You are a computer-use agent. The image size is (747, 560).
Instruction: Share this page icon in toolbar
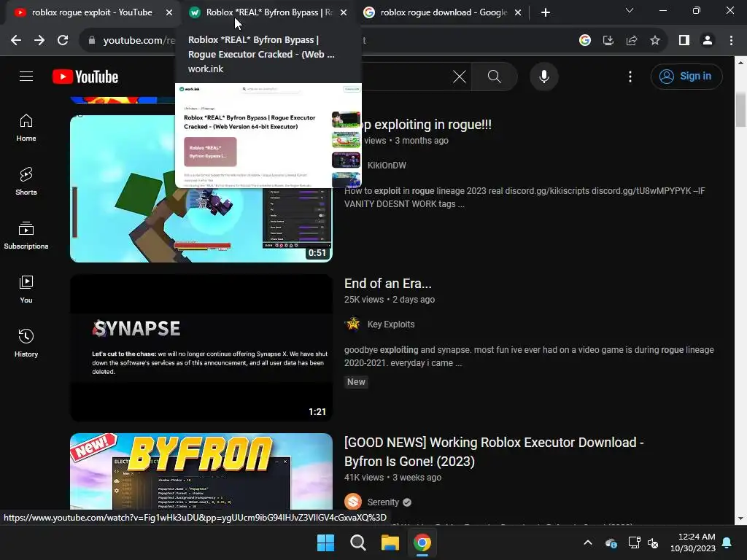pos(632,41)
